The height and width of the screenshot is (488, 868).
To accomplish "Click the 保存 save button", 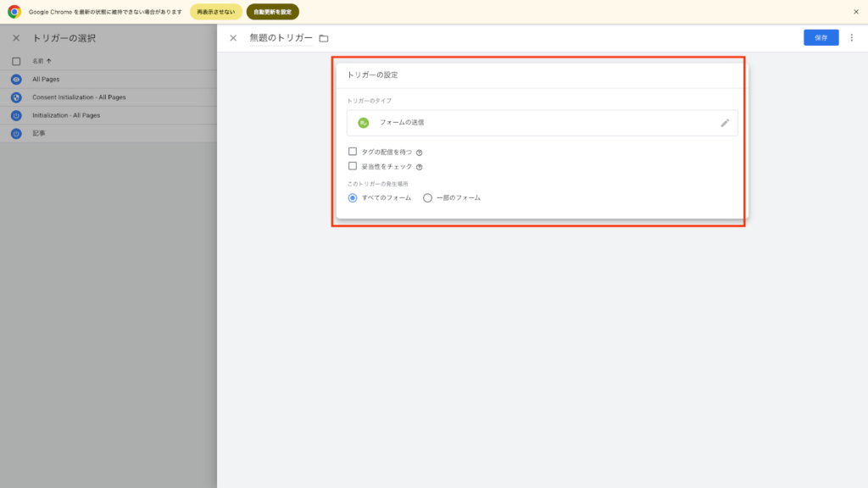I will pyautogui.click(x=821, y=37).
